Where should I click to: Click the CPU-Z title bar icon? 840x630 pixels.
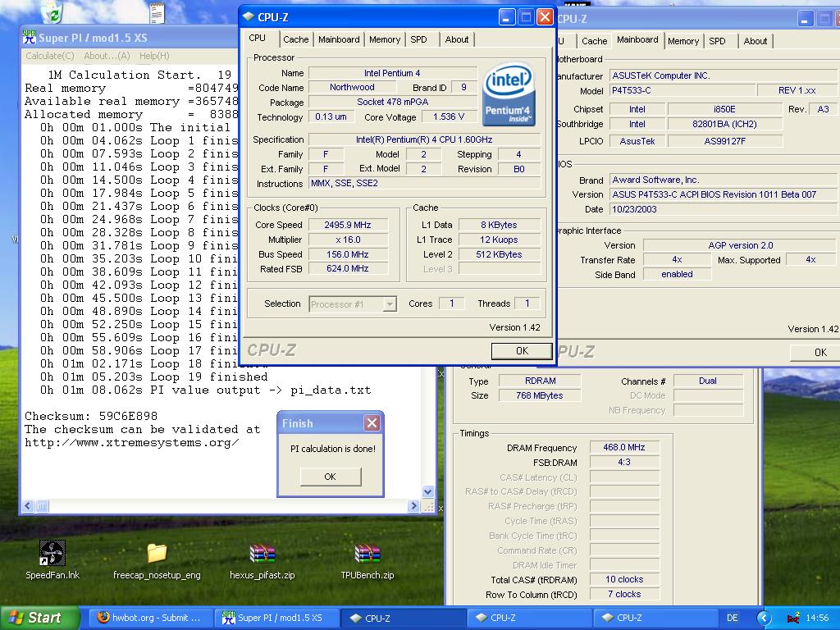(x=248, y=17)
